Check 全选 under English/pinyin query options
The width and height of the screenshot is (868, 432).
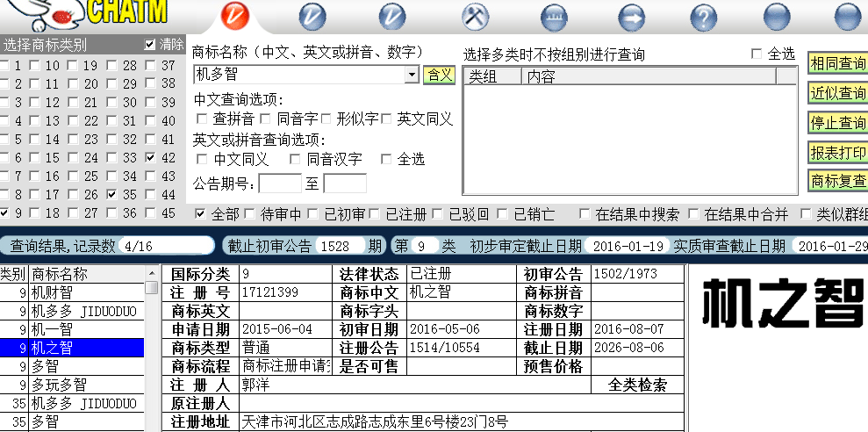386,160
